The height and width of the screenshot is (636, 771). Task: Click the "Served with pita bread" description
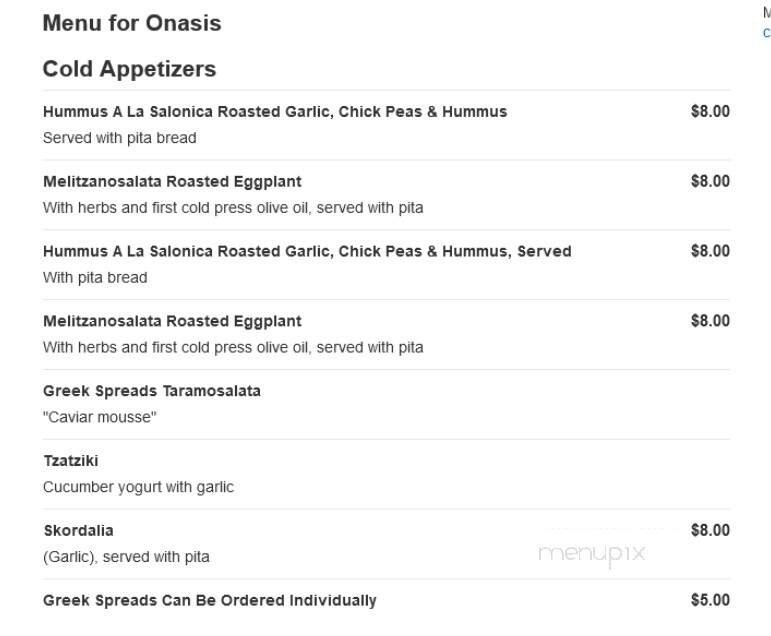119,138
